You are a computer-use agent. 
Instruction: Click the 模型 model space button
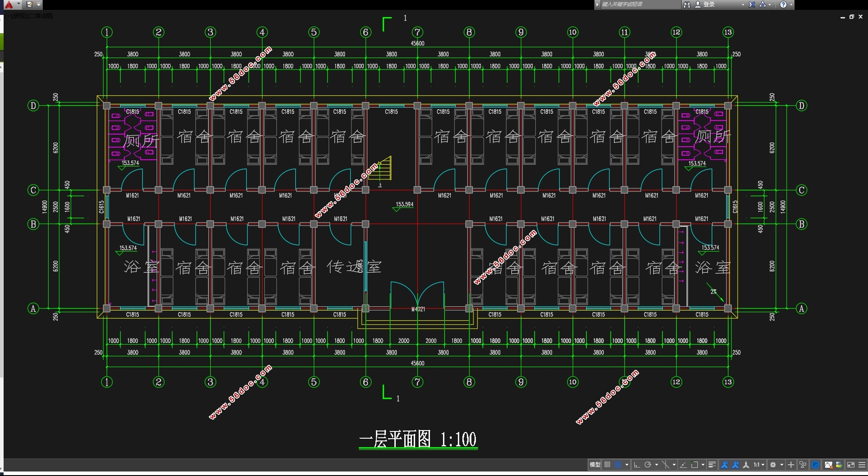coord(595,465)
